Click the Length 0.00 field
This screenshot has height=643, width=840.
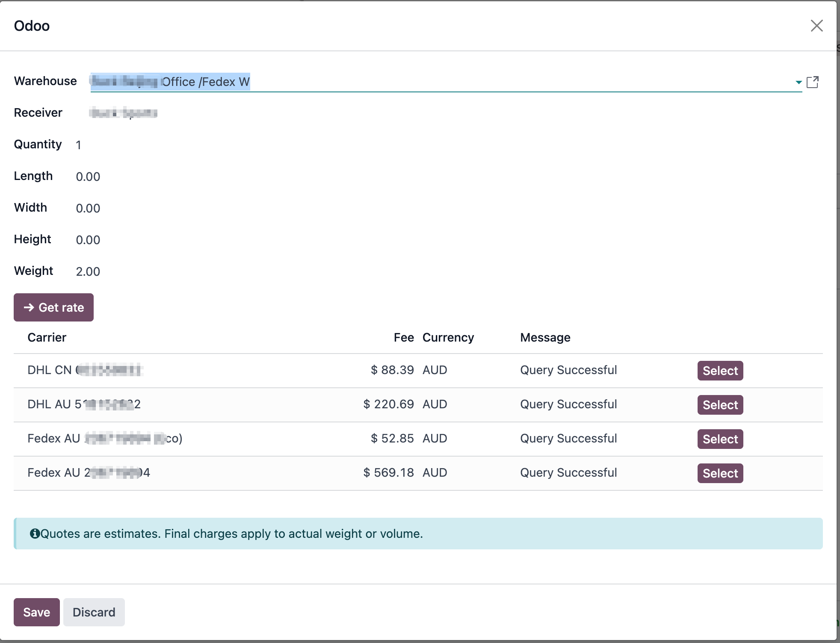tap(88, 177)
